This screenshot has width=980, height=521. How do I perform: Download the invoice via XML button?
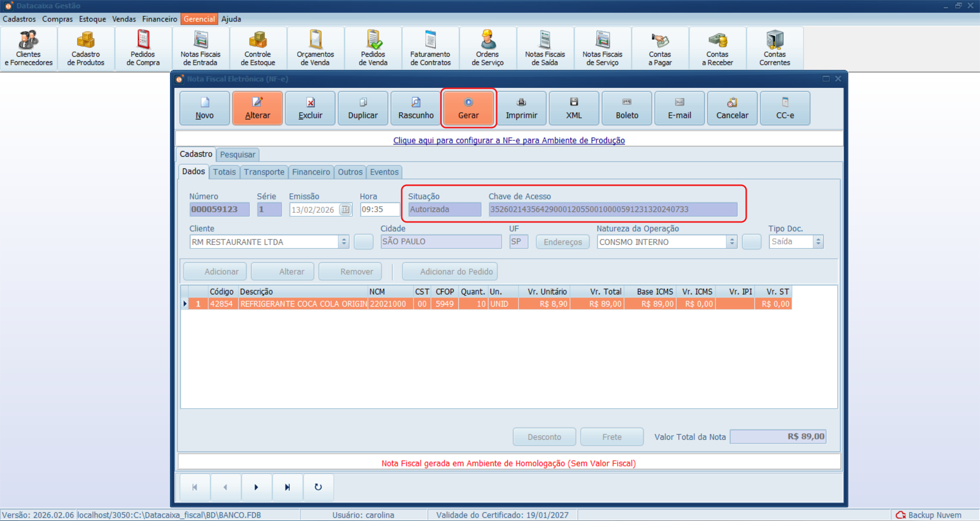pyautogui.click(x=574, y=108)
